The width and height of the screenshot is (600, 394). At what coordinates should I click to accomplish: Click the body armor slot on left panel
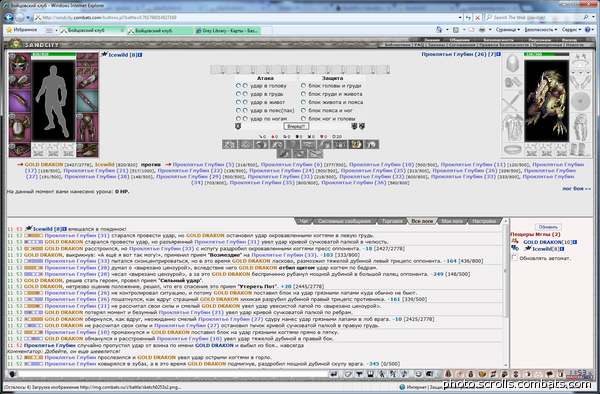(20, 127)
